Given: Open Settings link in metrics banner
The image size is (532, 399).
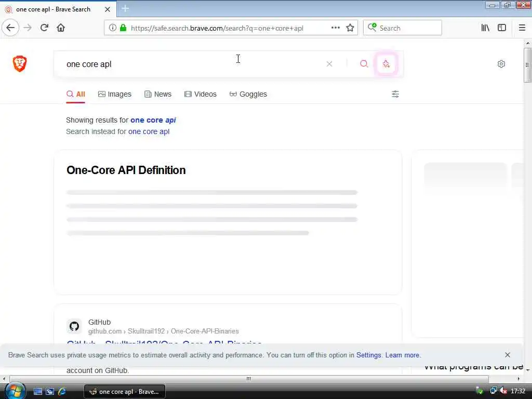Looking at the screenshot, I should [x=368, y=355].
